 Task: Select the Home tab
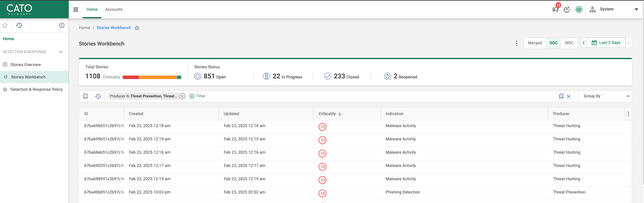point(92,9)
